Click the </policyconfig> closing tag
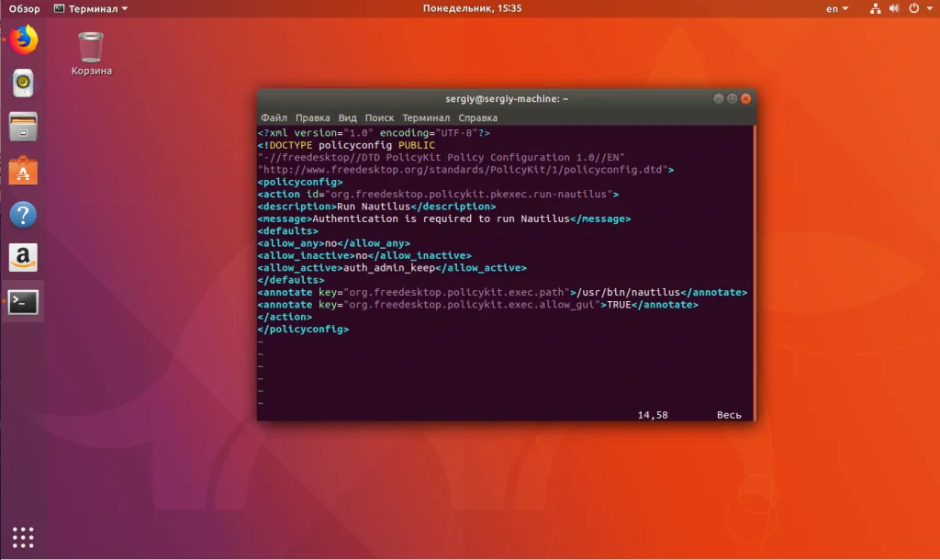Image resolution: width=940 pixels, height=560 pixels. (303, 330)
